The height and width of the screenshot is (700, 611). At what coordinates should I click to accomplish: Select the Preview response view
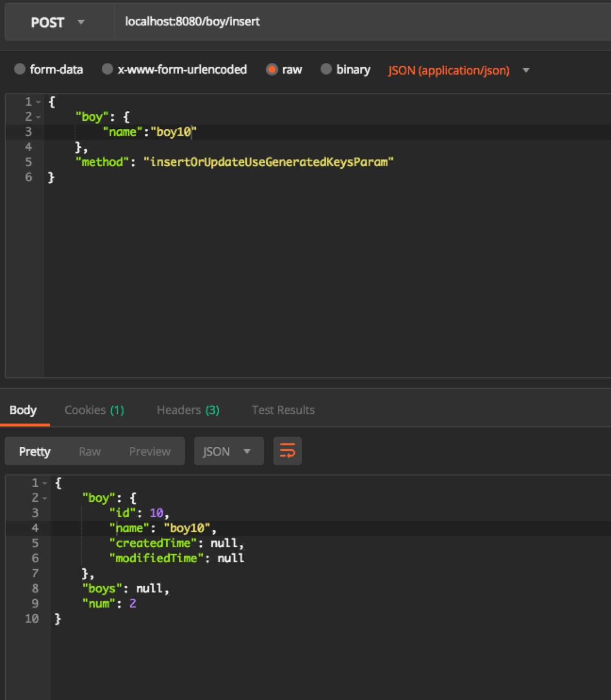pyautogui.click(x=149, y=451)
